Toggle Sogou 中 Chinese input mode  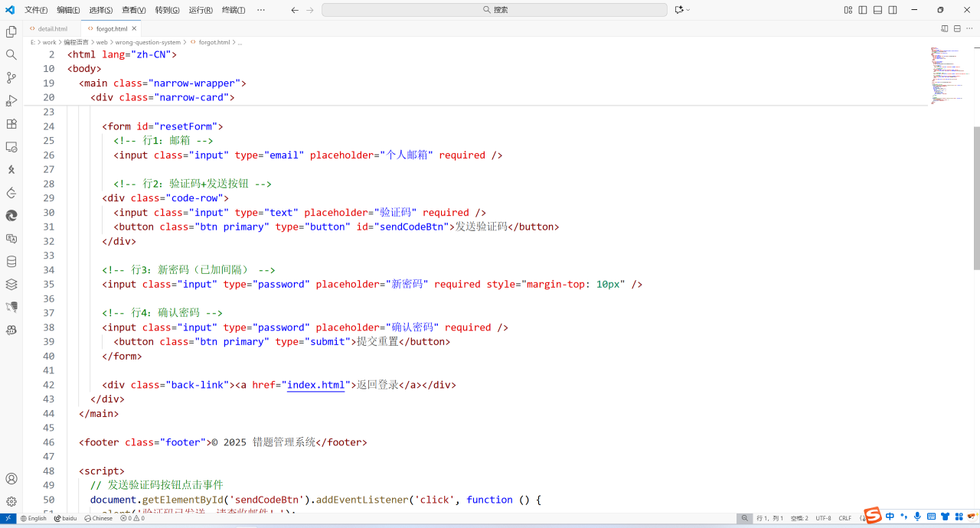[890, 516]
